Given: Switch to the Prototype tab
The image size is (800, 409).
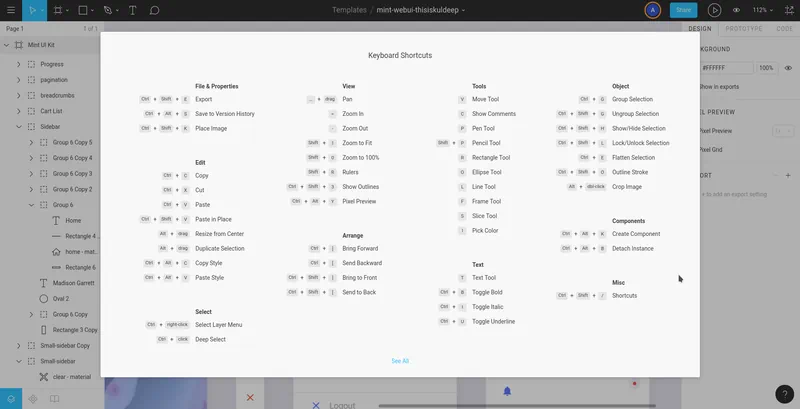Looking at the screenshot, I should point(743,29).
